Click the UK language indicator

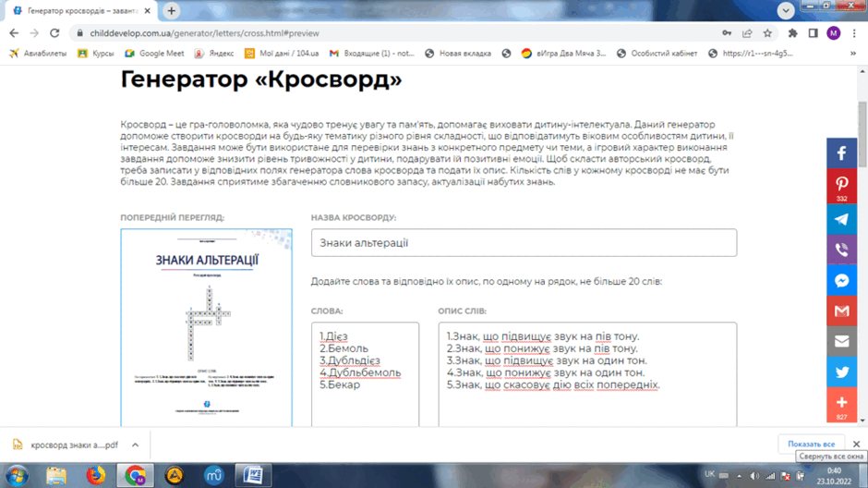(x=709, y=474)
